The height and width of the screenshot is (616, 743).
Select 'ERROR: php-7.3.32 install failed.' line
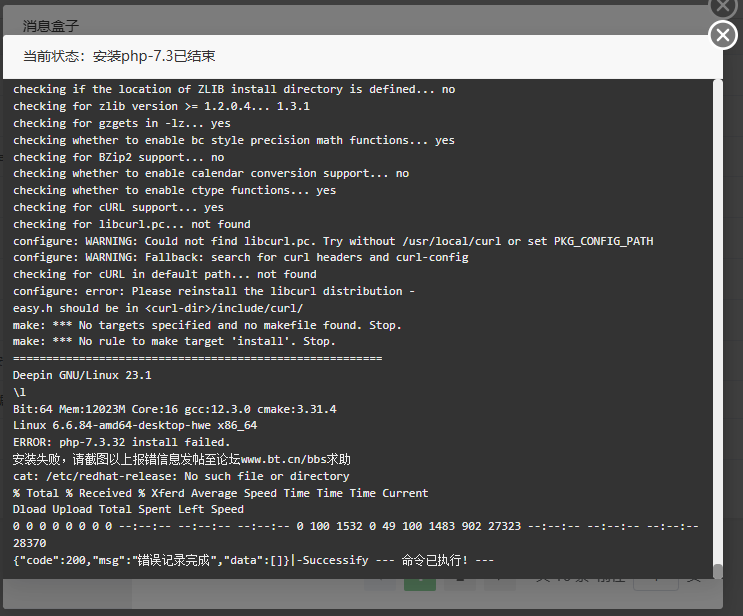click(122, 443)
